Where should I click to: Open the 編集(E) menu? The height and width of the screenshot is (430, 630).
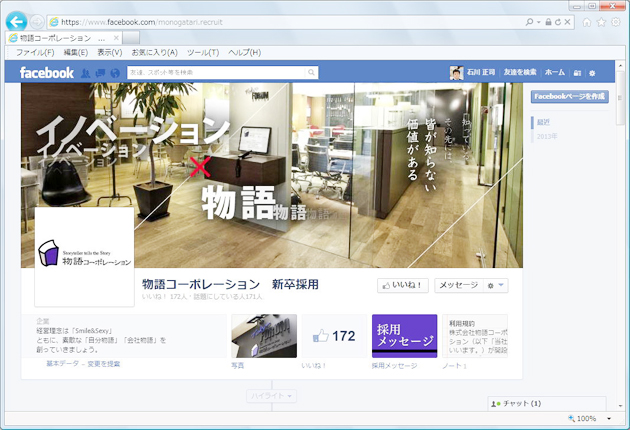(76, 52)
